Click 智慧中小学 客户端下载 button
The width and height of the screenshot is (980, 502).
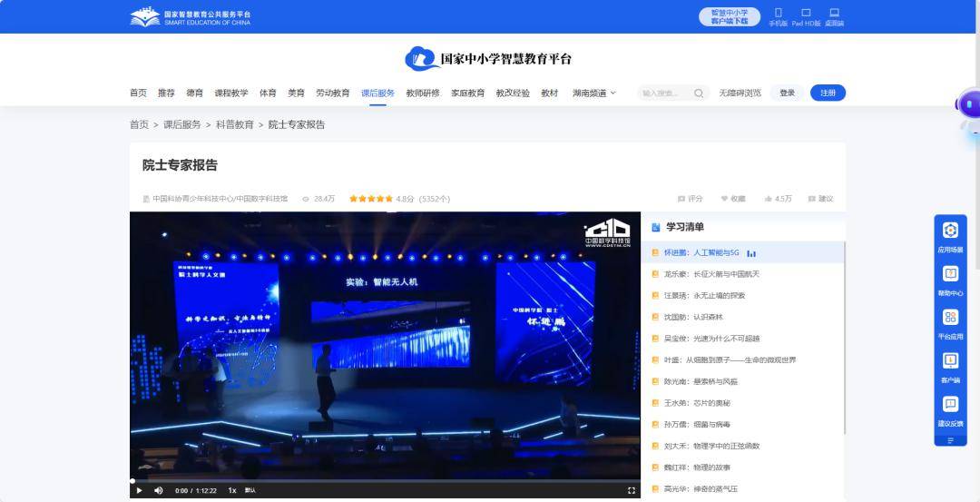tap(730, 17)
